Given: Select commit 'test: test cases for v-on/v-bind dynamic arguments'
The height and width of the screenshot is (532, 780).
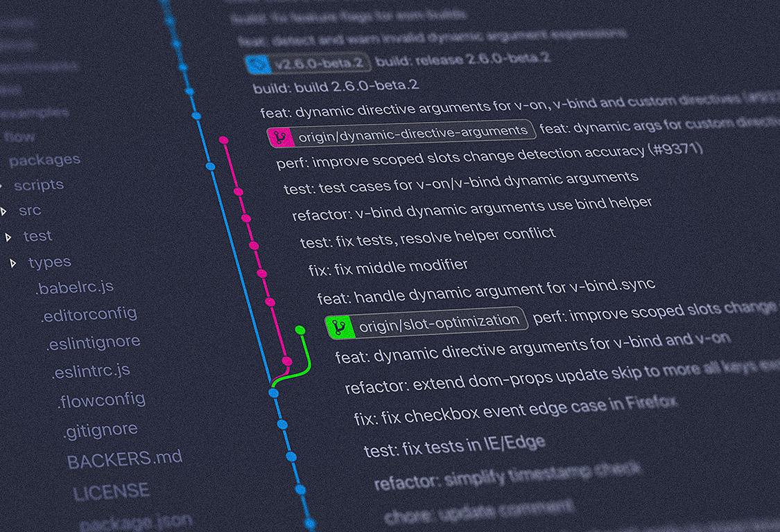Looking at the screenshot, I should (x=461, y=184).
